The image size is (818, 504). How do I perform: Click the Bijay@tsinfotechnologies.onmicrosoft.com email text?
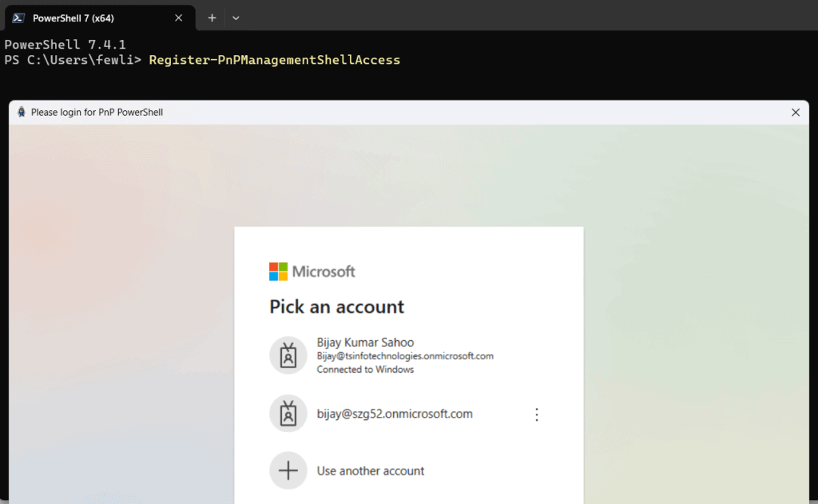point(405,355)
